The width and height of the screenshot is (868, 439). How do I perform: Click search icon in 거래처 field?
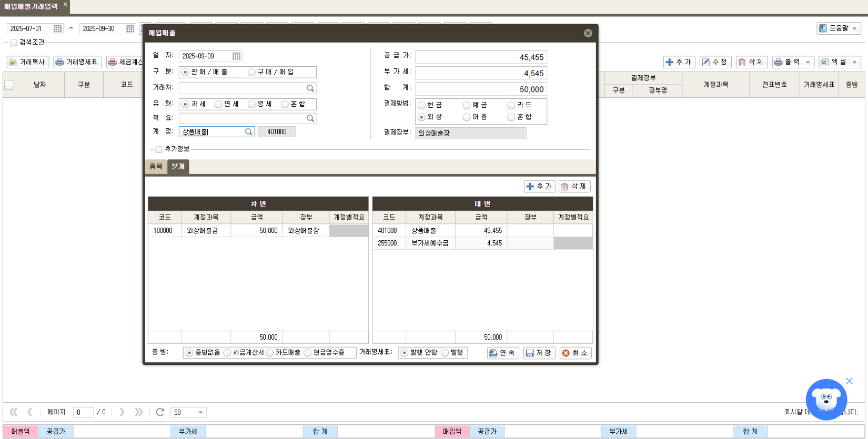coord(310,88)
